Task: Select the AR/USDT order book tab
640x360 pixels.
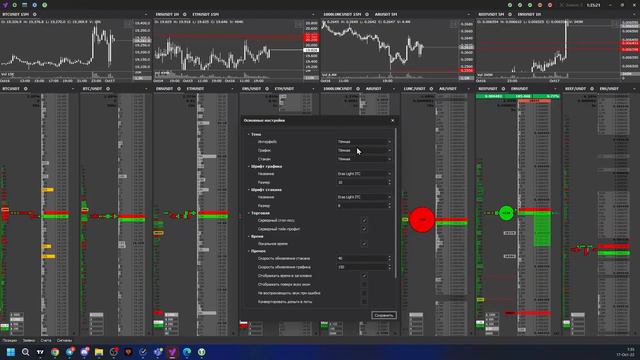Action: coord(448,89)
